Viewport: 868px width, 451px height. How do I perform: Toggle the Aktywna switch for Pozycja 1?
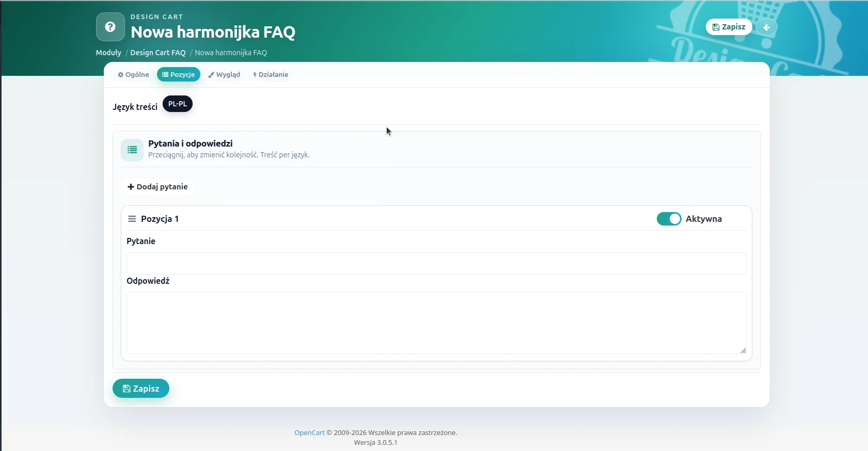pyautogui.click(x=669, y=219)
